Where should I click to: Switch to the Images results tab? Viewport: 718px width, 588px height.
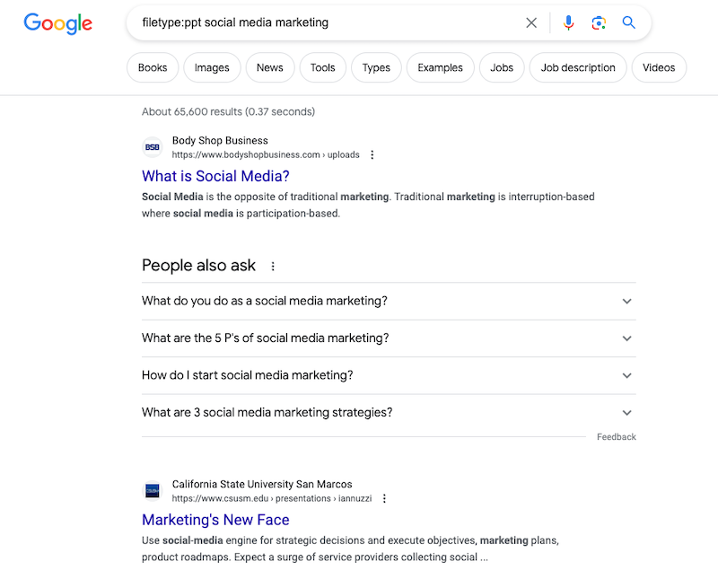212,67
